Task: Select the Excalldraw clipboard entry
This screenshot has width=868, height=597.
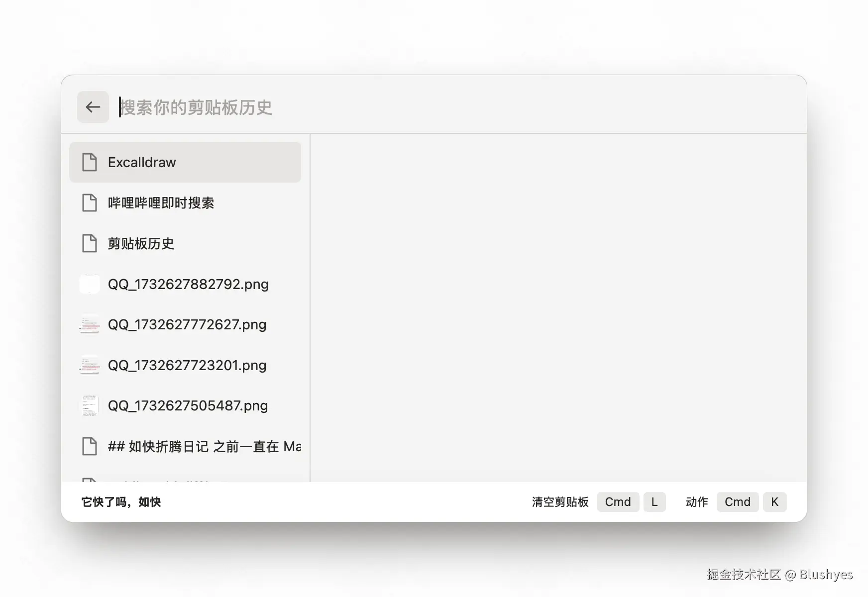Action: tap(185, 162)
